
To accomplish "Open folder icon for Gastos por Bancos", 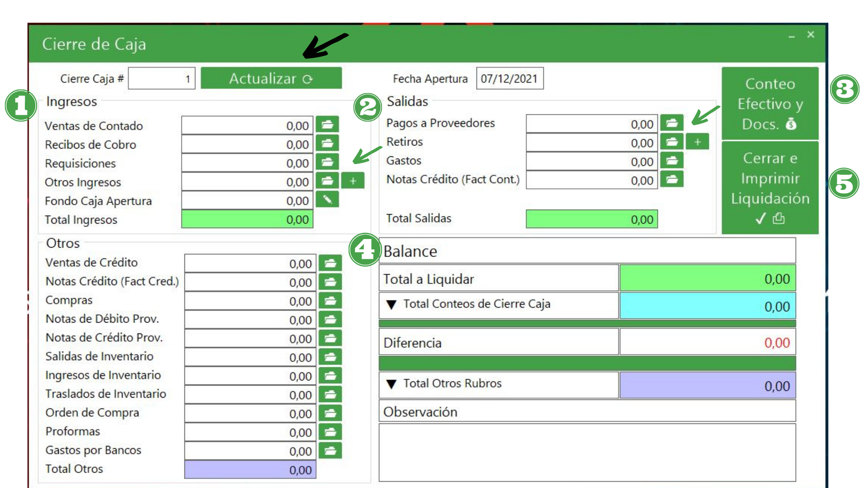I will [330, 450].
